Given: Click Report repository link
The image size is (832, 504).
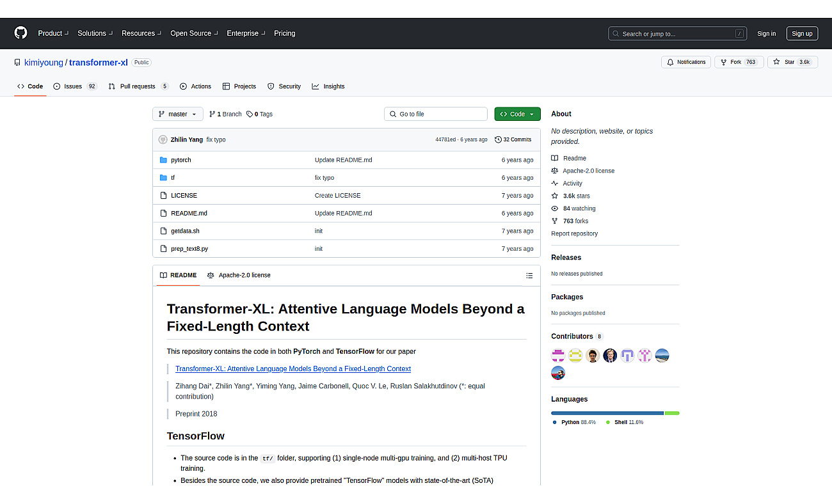Looking at the screenshot, I should [574, 233].
